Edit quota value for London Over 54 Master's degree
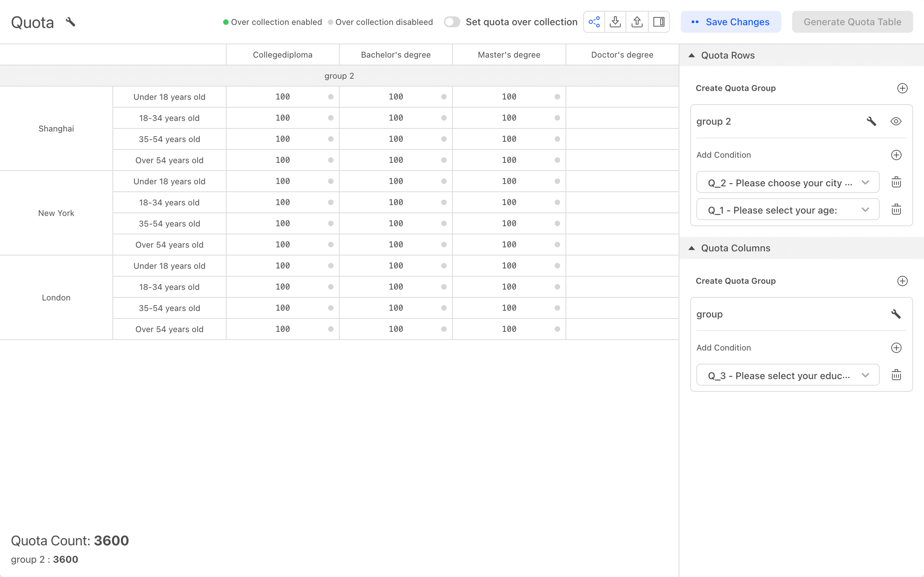The width and height of the screenshot is (924, 577). (509, 329)
